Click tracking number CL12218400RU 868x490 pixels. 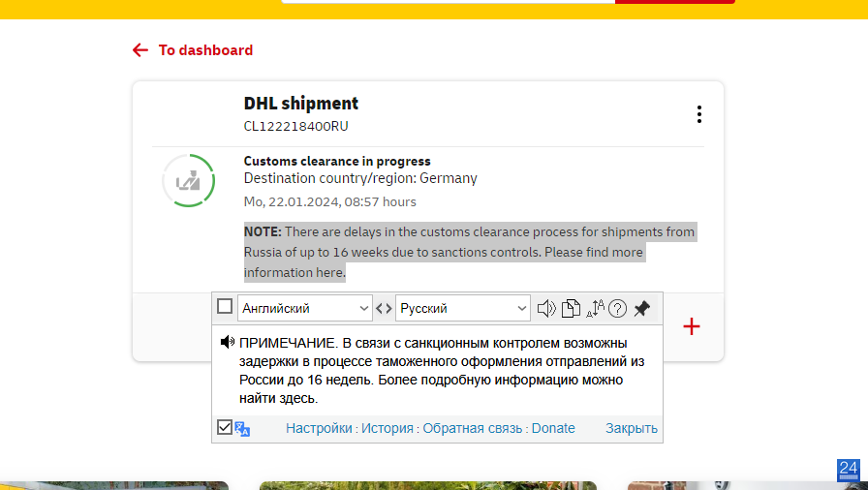pyautogui.click(x=296, y=126)
